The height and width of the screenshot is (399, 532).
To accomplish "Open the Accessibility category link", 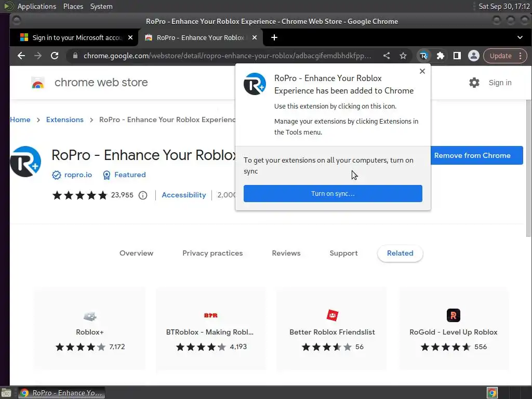I will coord(183,195).
